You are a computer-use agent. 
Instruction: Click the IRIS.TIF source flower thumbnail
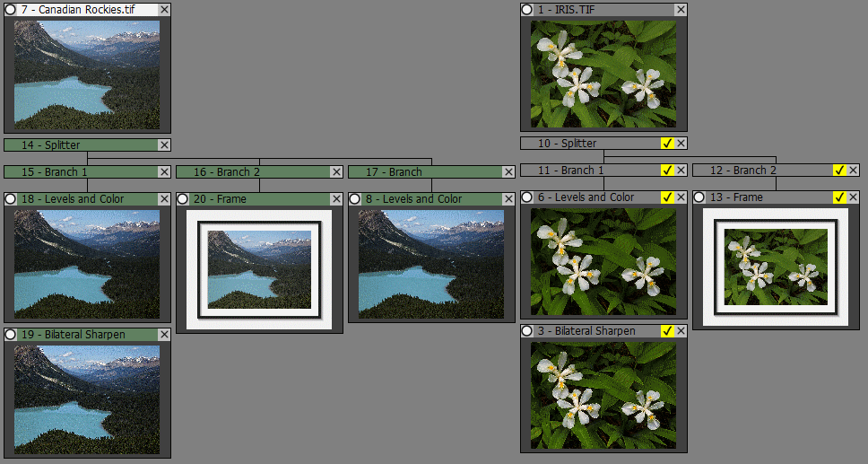pos(603,74)
